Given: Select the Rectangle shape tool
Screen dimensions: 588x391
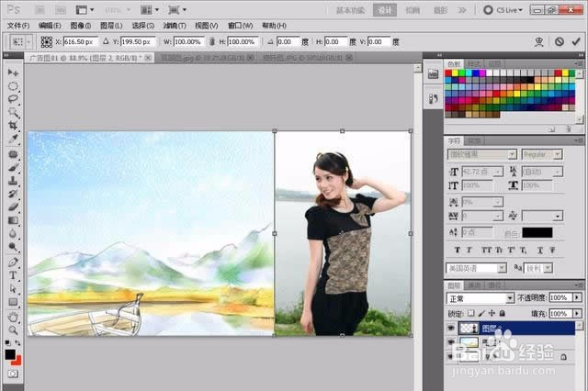Looking at the screenshot, I should [13, 302].
